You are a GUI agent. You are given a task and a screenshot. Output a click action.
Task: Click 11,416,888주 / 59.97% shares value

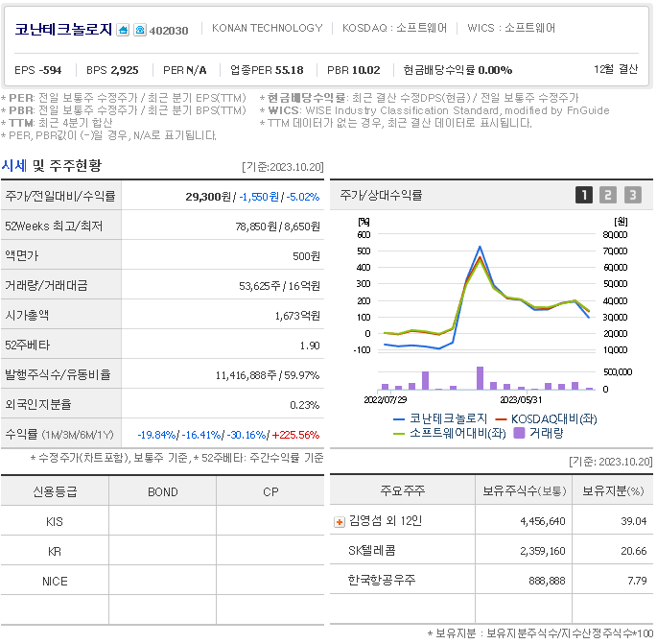pos(268,375)
